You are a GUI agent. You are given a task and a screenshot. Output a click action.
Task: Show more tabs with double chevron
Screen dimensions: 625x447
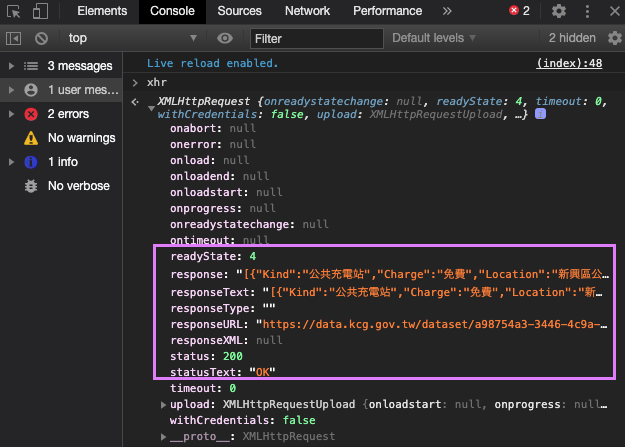(447, 12)
